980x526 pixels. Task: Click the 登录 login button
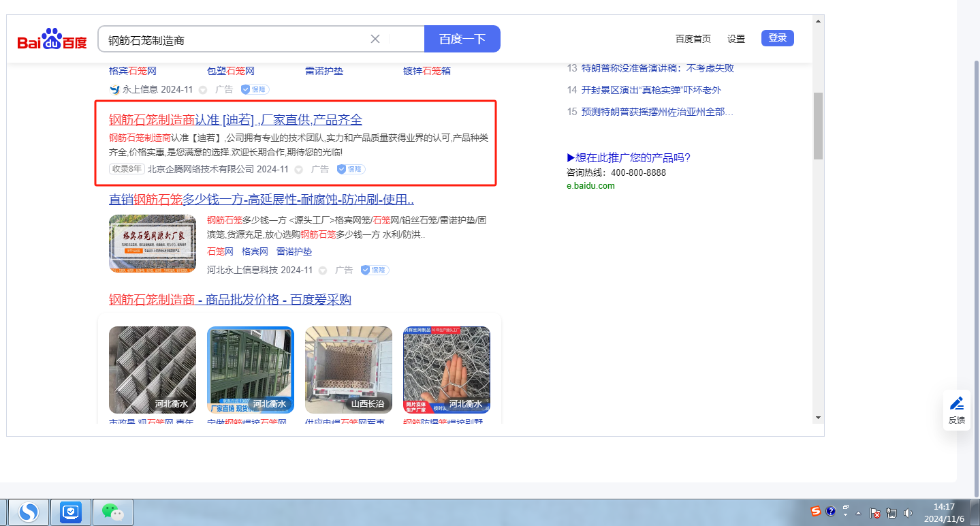click(778, 38)
